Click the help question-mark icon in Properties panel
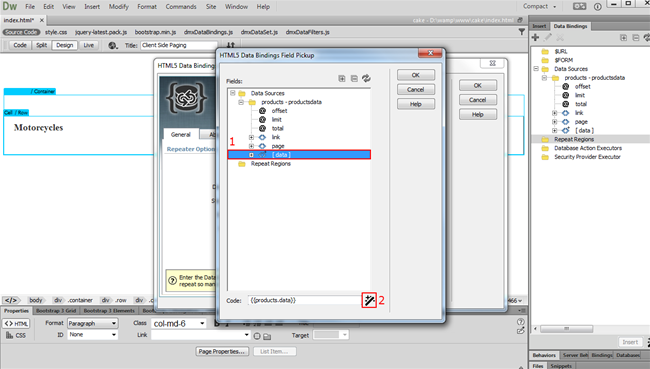Screen dimensions: 650x369 click(521, 322)
